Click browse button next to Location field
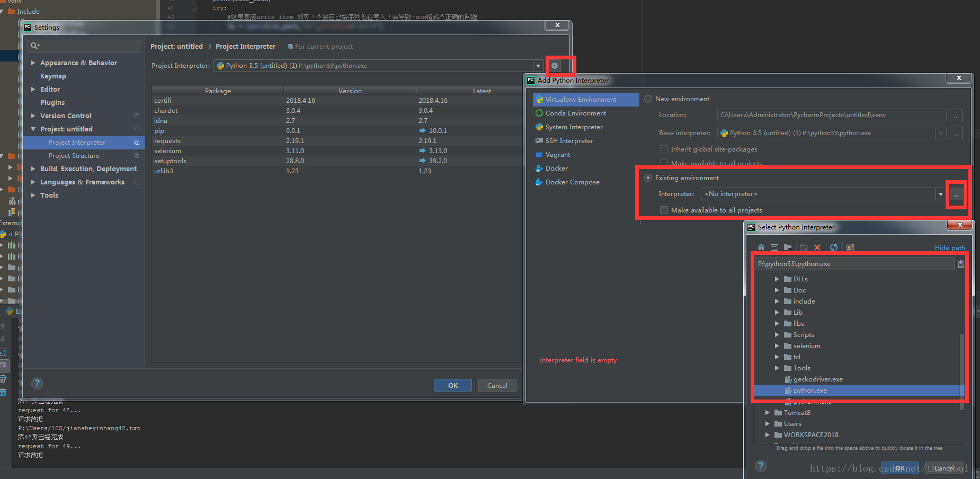 coord(956,115)
